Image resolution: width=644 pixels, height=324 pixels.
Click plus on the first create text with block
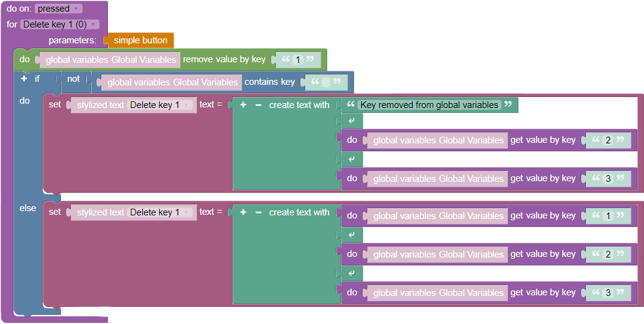click(243, 105)
